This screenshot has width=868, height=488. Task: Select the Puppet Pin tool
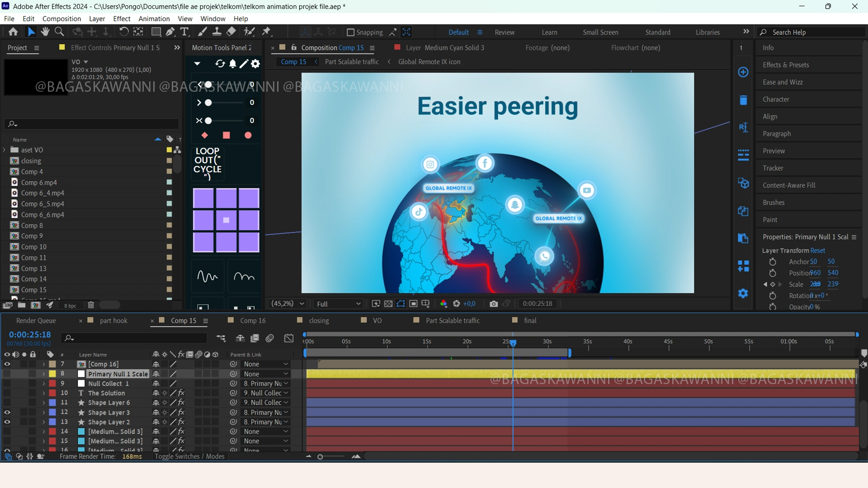[266, 32]
